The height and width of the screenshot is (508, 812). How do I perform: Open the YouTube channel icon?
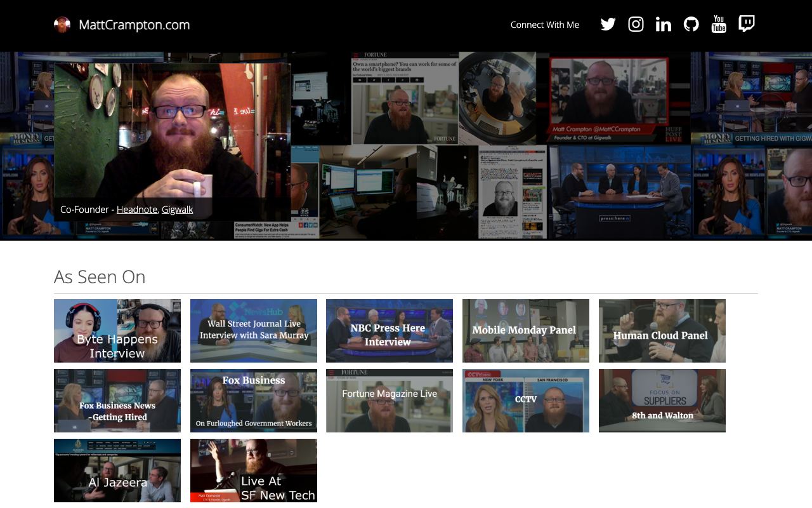tap(719, 24)
